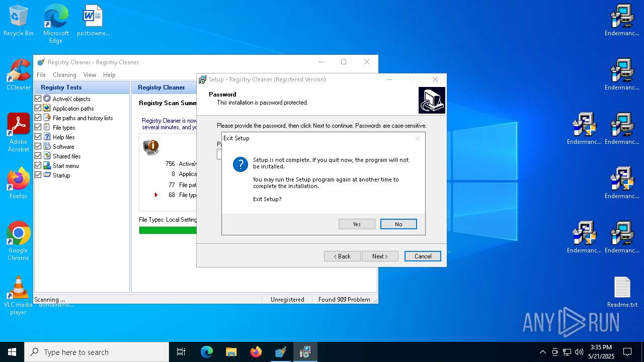The height and width of the screenshot is (362, 644).
Task: Close the Exit Setup dialog with its X
Action: click(x=417, y=138)
